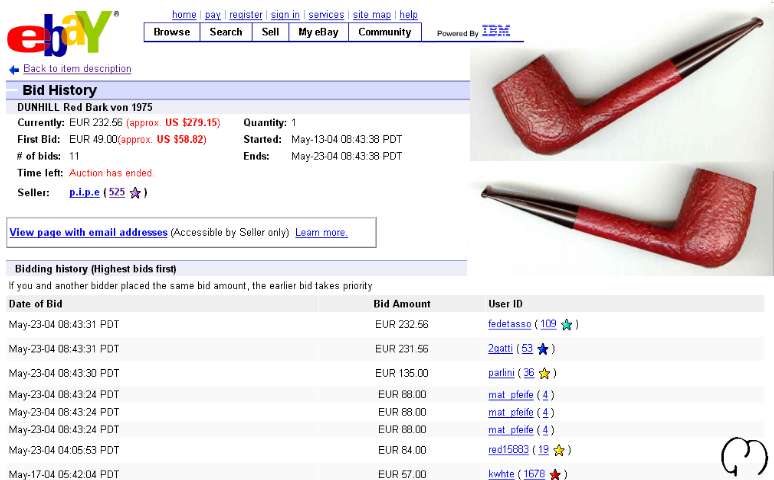
Task: Click the lower red pipe photo
Action: (x=620, y=220)
